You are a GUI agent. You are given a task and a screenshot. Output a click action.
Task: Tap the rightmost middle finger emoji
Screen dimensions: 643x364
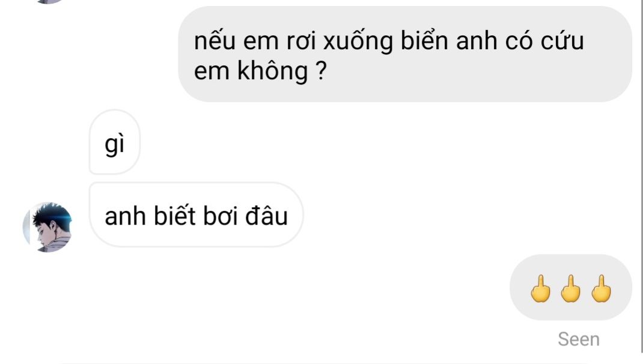(601, 288)
